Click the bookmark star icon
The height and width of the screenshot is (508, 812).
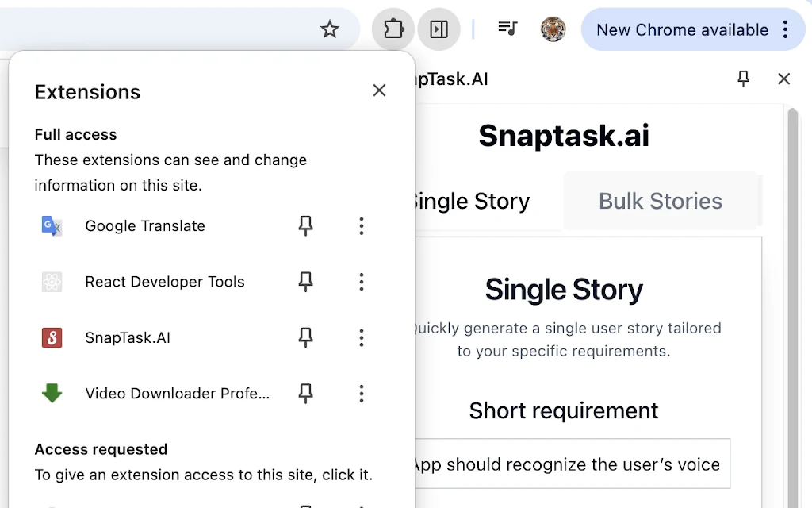point(330,30)
